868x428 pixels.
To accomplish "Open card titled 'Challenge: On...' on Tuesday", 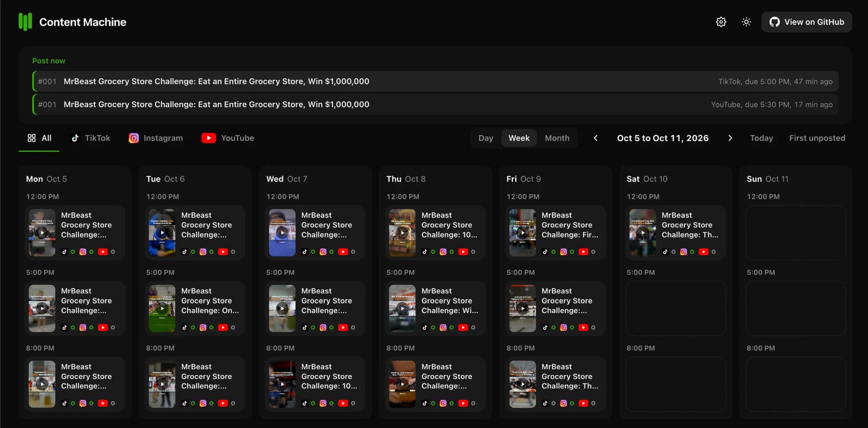I will click(x=195, y=309).
